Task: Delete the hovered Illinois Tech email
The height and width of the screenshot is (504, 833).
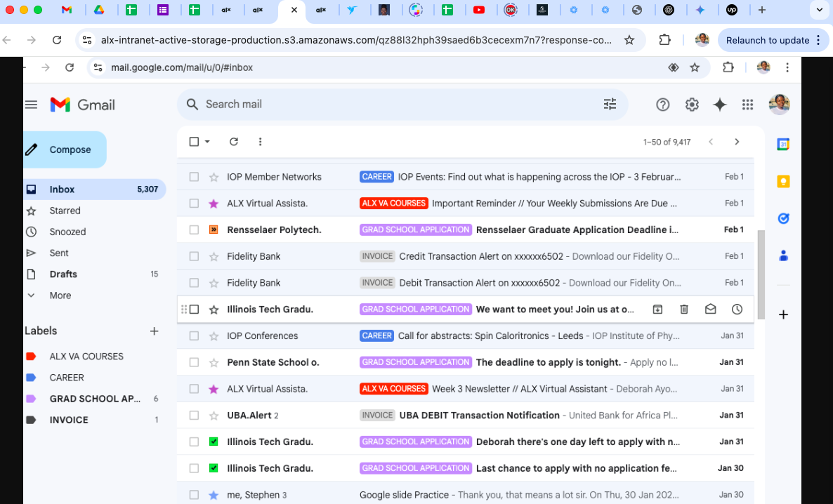Action: point(684,310)
